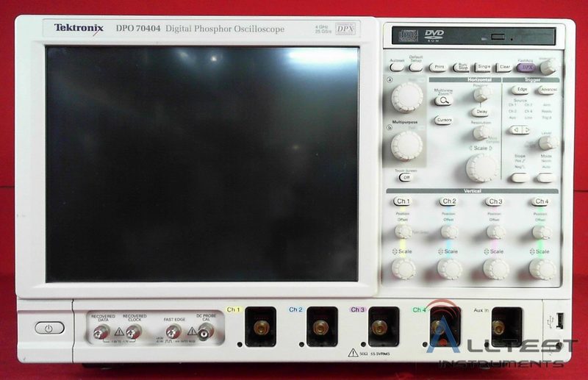The image size is (588, 380).
Task: Touch the Ch 1 vertical Scale knob
Action: [404, 268]
